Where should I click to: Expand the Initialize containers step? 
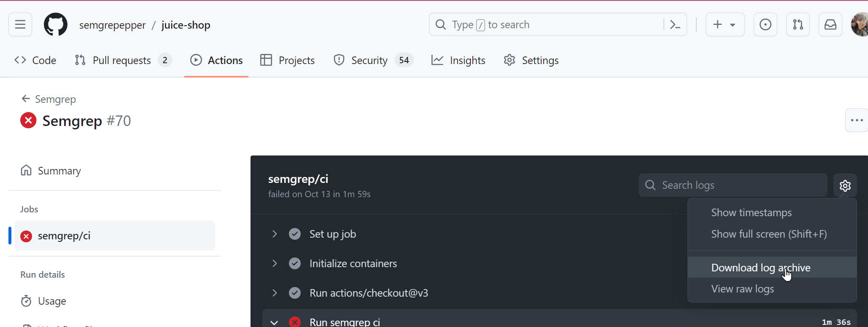click(275, 263)
